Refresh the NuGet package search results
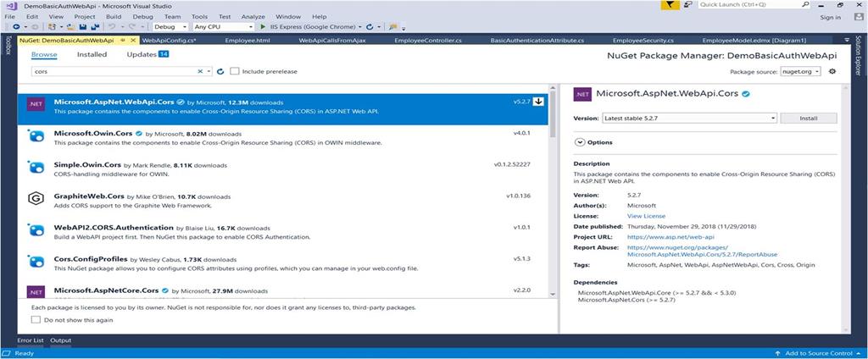The height and width of the screenshot is (359, 868). click(x=220, y=71)
